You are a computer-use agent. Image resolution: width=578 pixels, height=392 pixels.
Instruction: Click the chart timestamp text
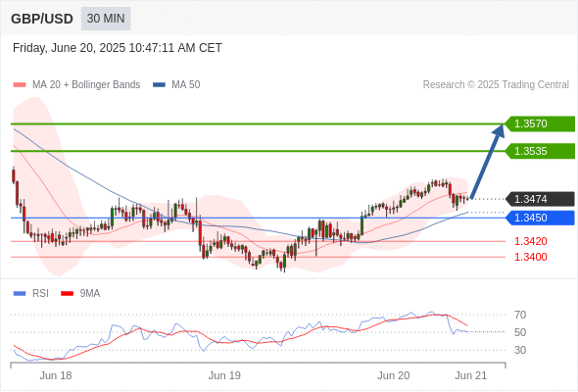(118, 48)
